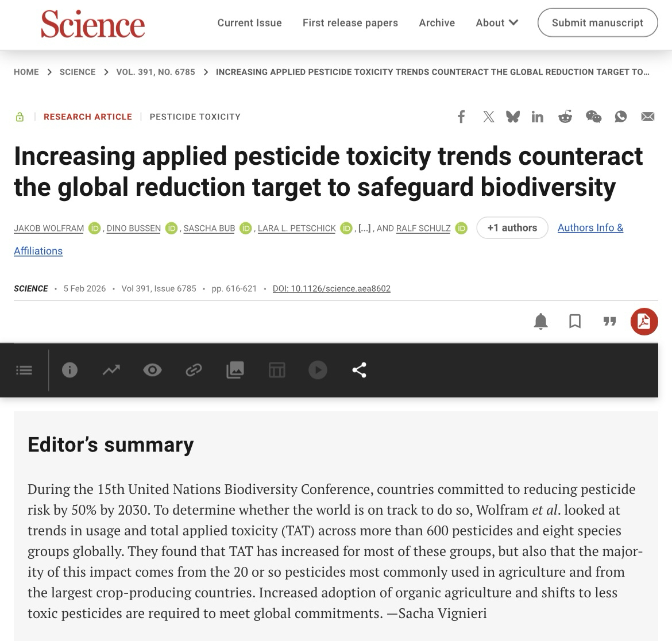The image size is (672, 641).
Task: Share article on Bluesky
Action: [512, 117]
